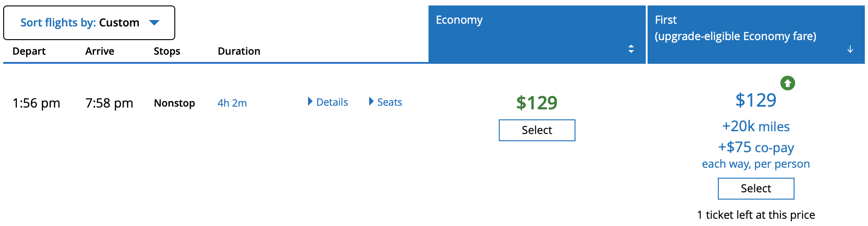Open the Sort flights by dropdown
This screenshot has height=226, width=868.
89,23
